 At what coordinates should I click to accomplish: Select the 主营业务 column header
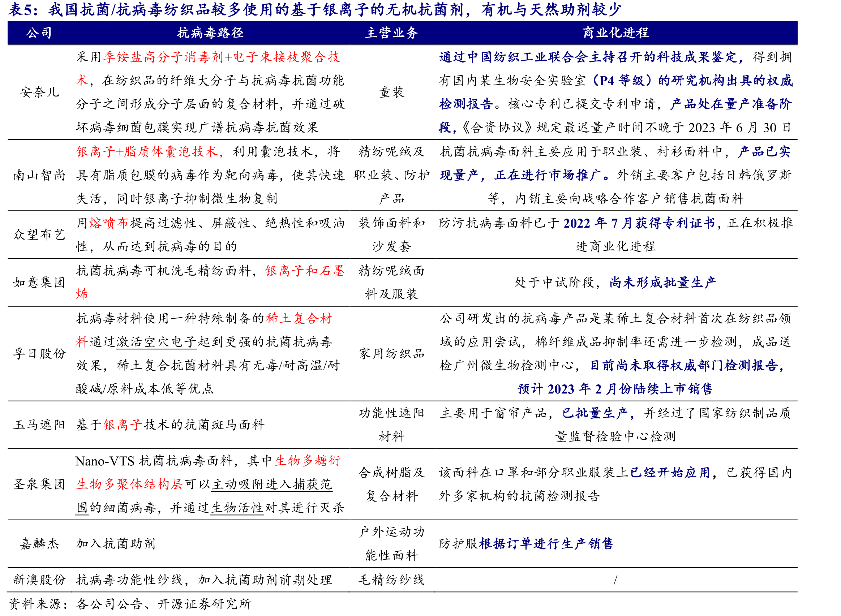[x=392, y=33]
